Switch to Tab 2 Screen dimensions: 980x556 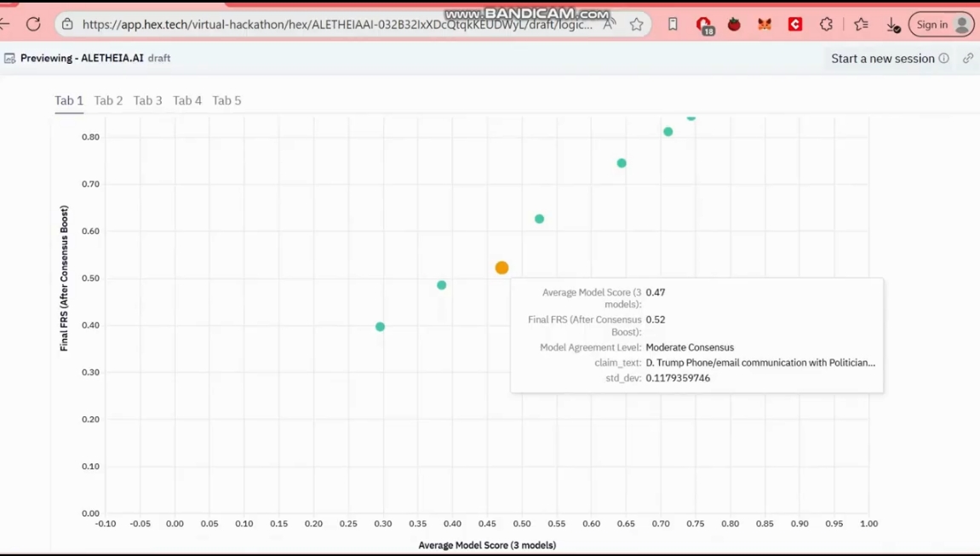click(x=108, y=100)
